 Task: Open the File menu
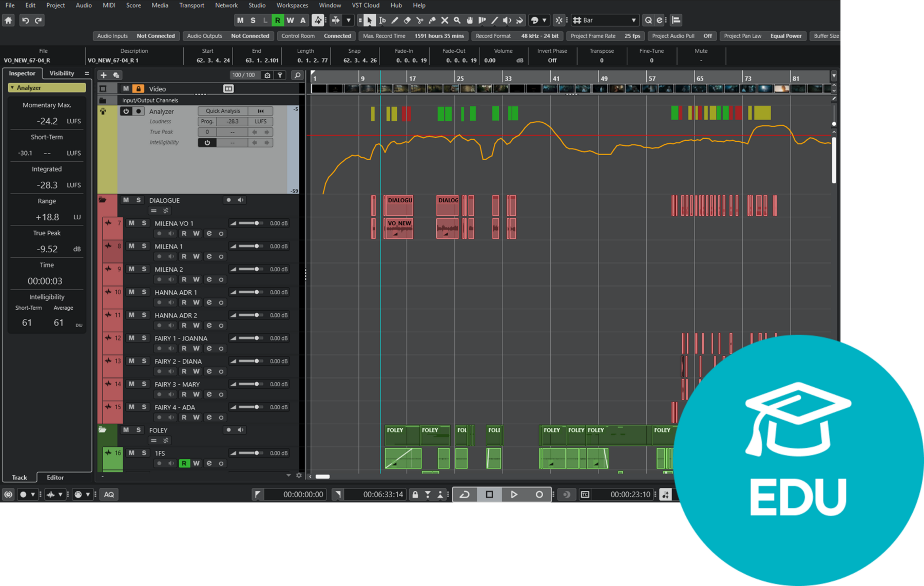[x=10, y=5]
